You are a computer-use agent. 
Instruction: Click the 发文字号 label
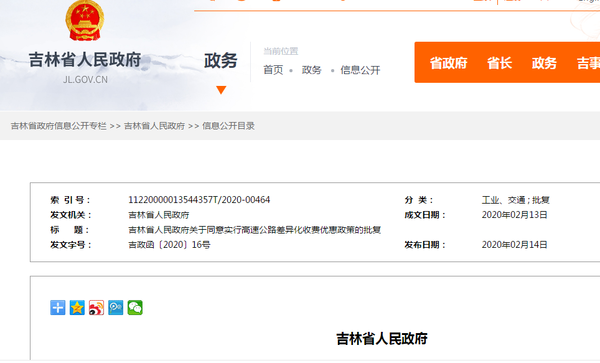pyautogui.click(x=71, y=245)
